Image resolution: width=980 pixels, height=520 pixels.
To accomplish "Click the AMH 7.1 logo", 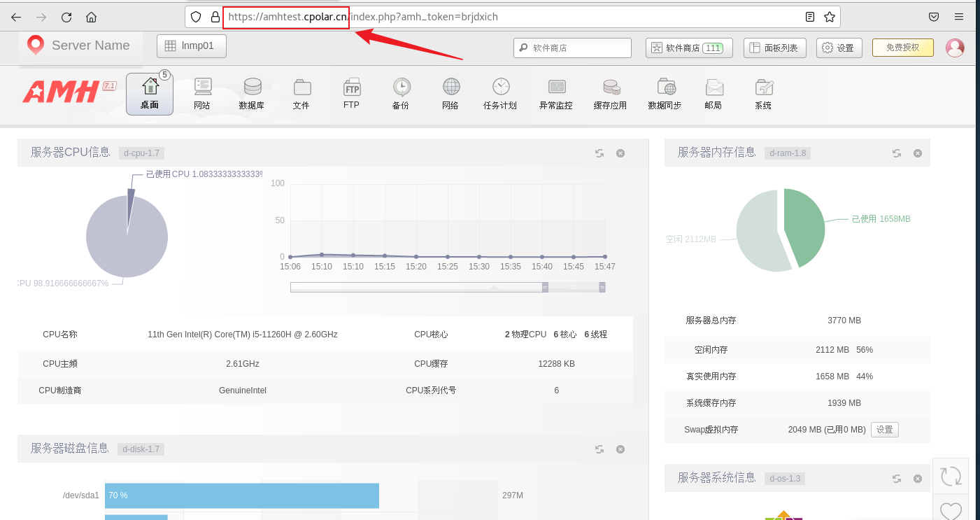I will tap(69, 91).
